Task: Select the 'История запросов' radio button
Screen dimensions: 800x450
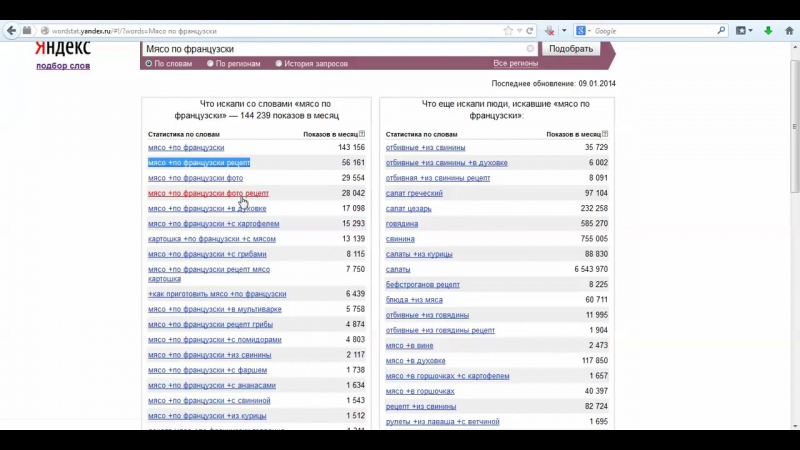Action: pyautogui.click(x=279, y=63)
